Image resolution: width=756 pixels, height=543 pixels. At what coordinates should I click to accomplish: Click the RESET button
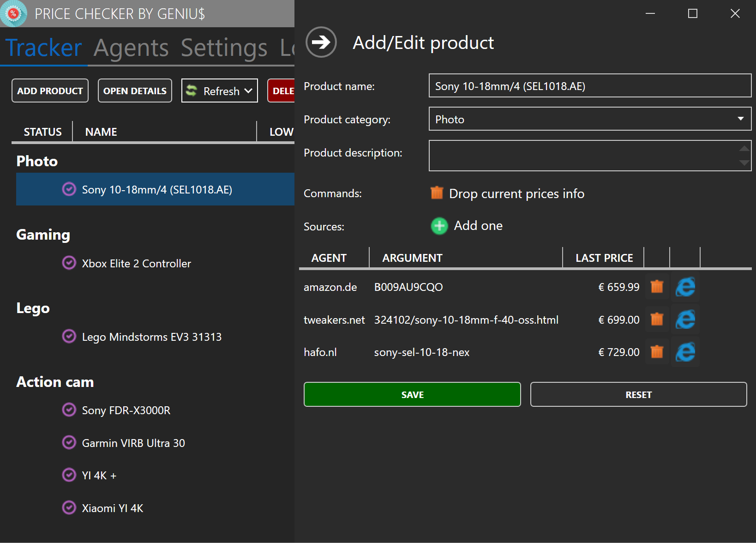tap(638, 394)
